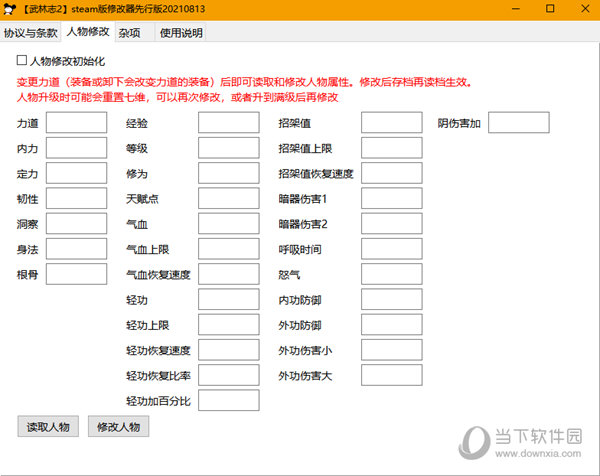600x476 pixels.
Task: Activate the 招架值 field
Action: coord(392,122)
